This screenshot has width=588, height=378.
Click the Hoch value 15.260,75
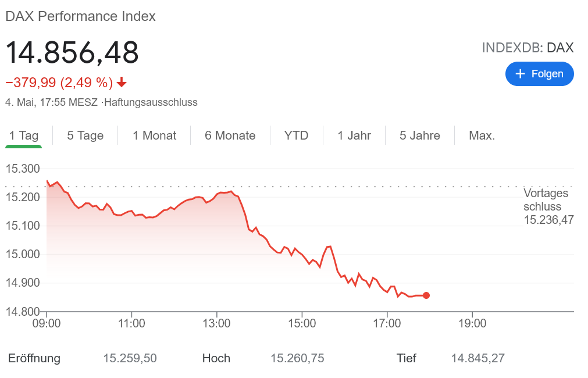[x=297, y=358]
